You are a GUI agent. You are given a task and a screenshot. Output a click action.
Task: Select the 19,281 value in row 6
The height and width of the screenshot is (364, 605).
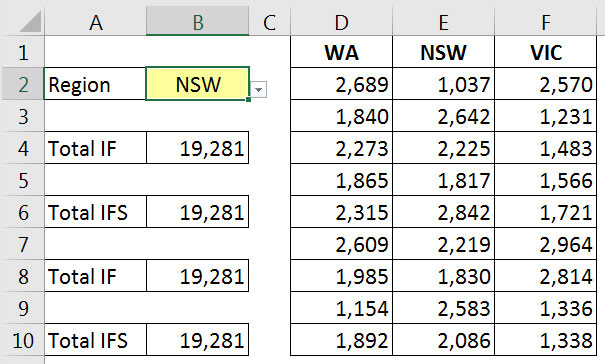(x=198, y=212)
